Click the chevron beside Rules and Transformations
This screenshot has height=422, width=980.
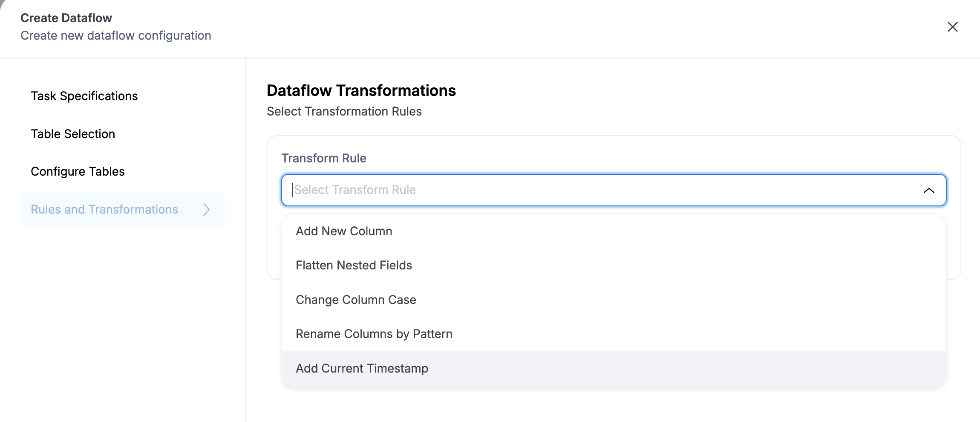pyautogui.click(x=206, y=209)
